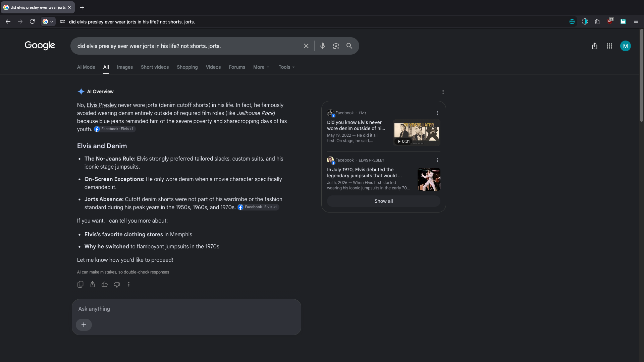Open the Forums results tab
The width and height of the screenshot is (644, 362).
coord(237,67)
